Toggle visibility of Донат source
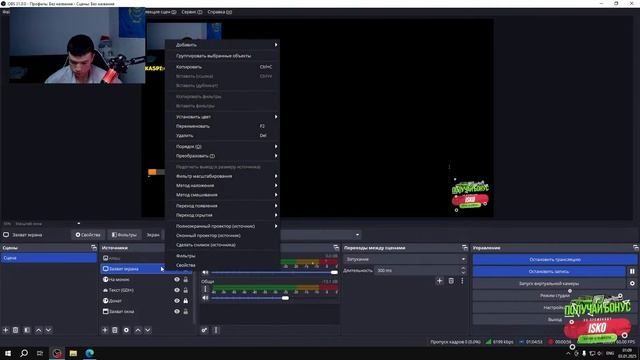This screenshot has width=640, height=360. (x=177, y=301)
